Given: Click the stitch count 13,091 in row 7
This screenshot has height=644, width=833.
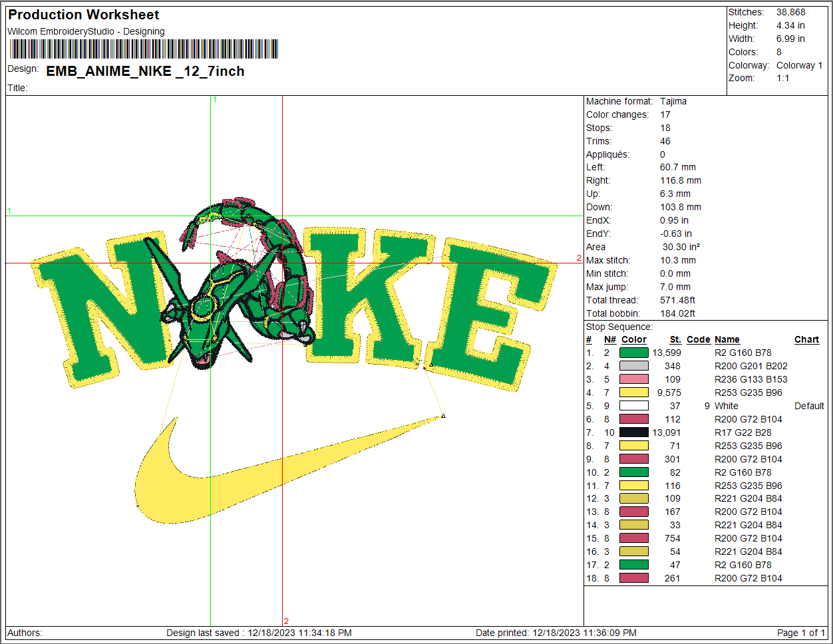Looking at the screenshot, I should (x=667, y=432).
